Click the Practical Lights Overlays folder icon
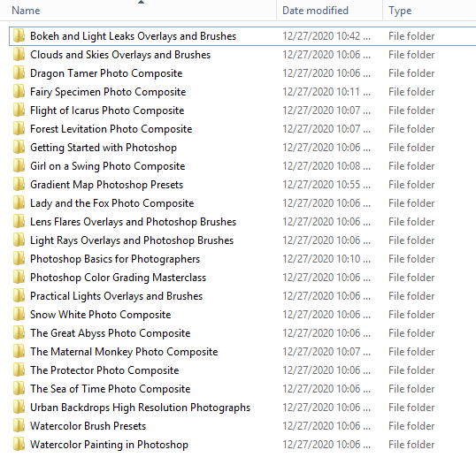Viewport: 476px width, 465px height. (19, 296)
